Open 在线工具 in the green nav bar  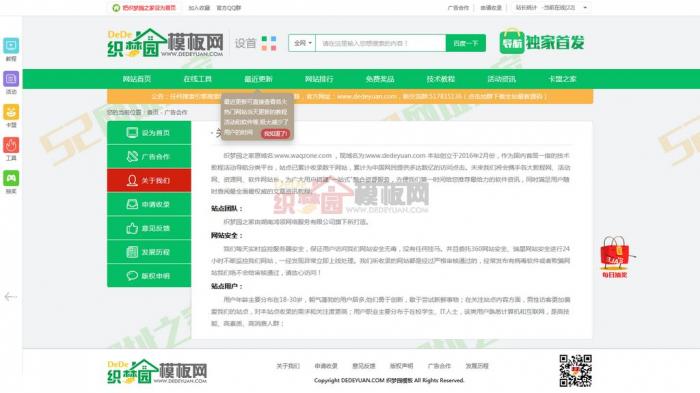198,79
